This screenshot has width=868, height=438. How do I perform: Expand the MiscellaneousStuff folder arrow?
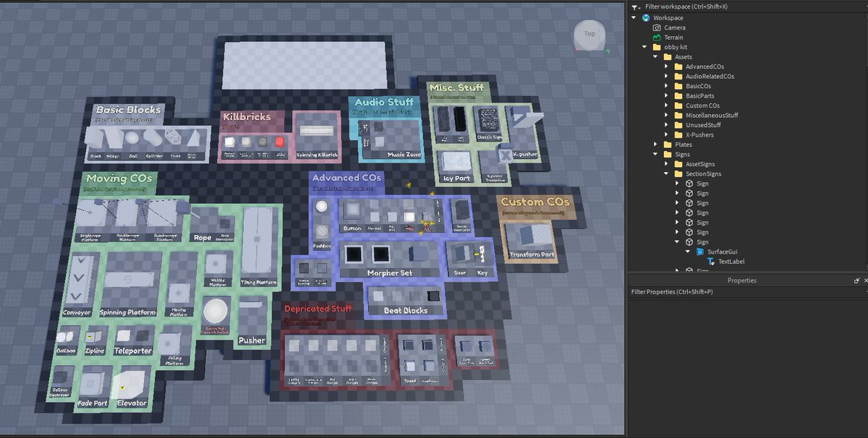[666, 115]
